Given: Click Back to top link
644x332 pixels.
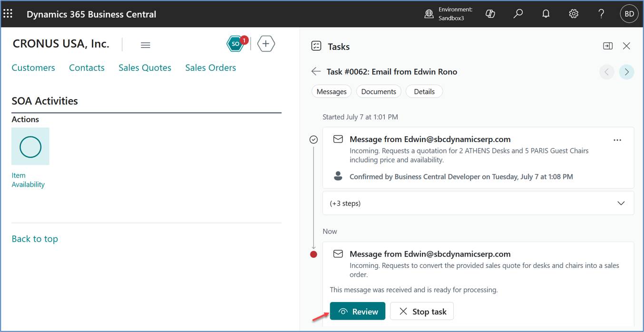Looking at the screenshot, I should tap(35, 239).
